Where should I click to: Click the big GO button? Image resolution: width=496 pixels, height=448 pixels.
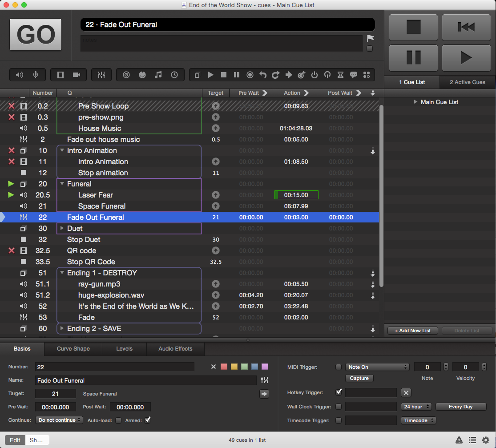36,35
